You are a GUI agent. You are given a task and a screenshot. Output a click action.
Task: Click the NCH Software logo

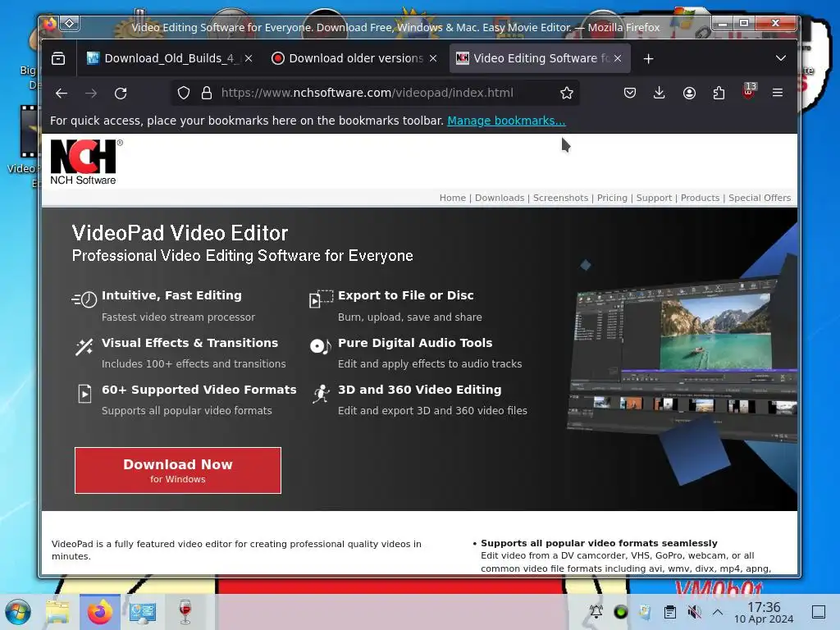(x=86, y=162)
